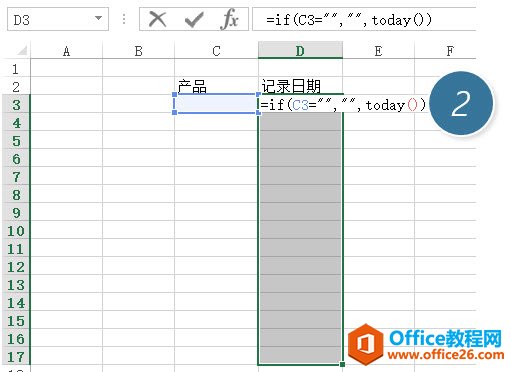The image size is (511, 372).
Task: Select column D header
Action: pyautogui.click(x=300, y=50)
